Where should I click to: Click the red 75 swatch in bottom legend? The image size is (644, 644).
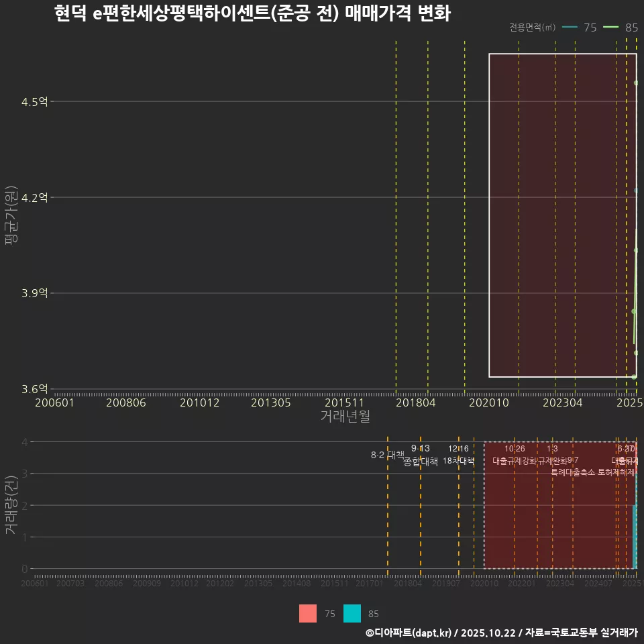coord(308,613)
